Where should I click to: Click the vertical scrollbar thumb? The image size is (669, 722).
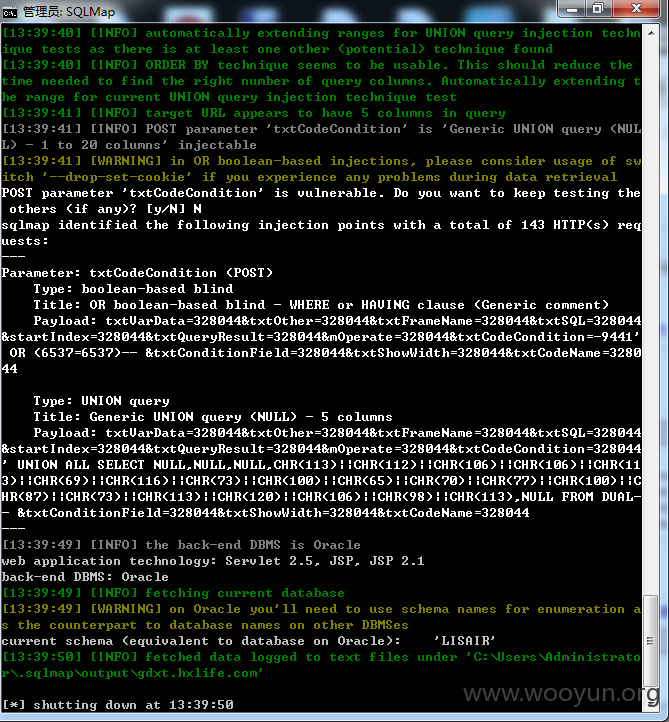click(651, 641)
